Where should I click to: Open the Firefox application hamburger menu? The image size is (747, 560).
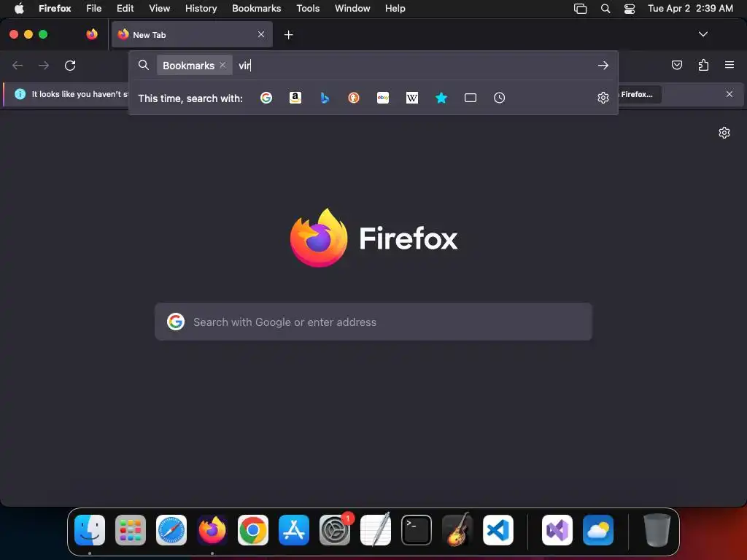729,65
